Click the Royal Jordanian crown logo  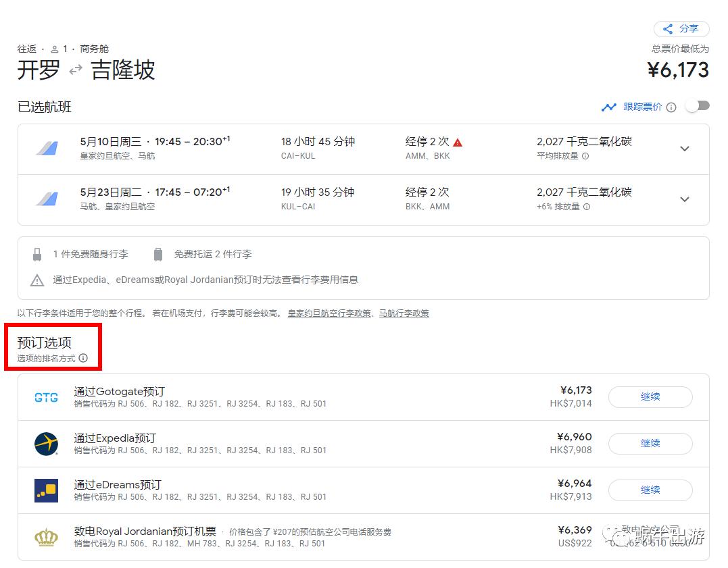coord(45,536)
